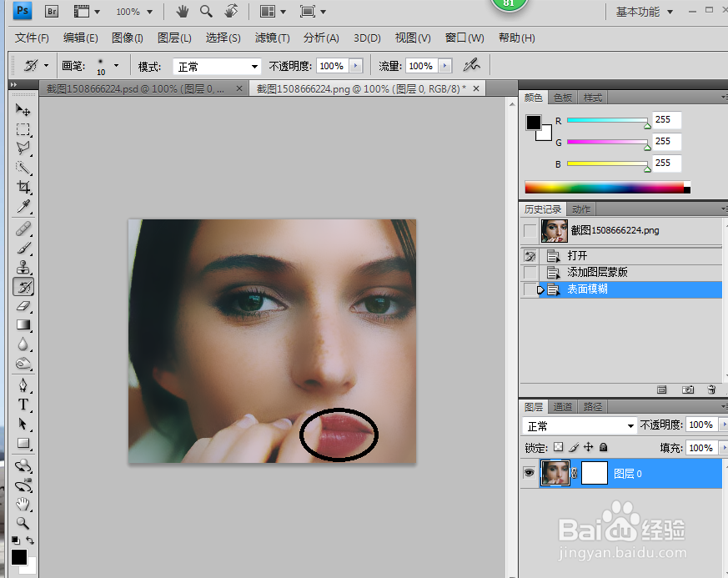Create new snapshot in History panel
Image resolution: width=728 pixels, height=578 pixels.
point(688,390)
